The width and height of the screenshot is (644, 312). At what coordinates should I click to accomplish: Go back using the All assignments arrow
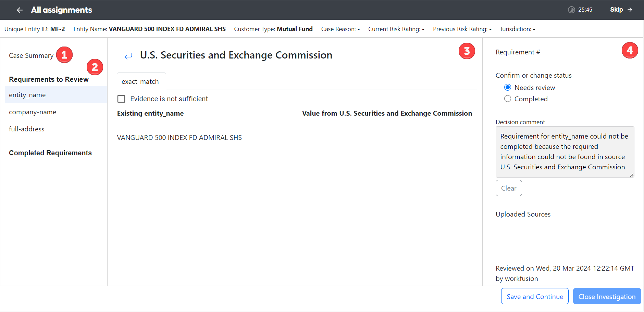coord(20,10)
